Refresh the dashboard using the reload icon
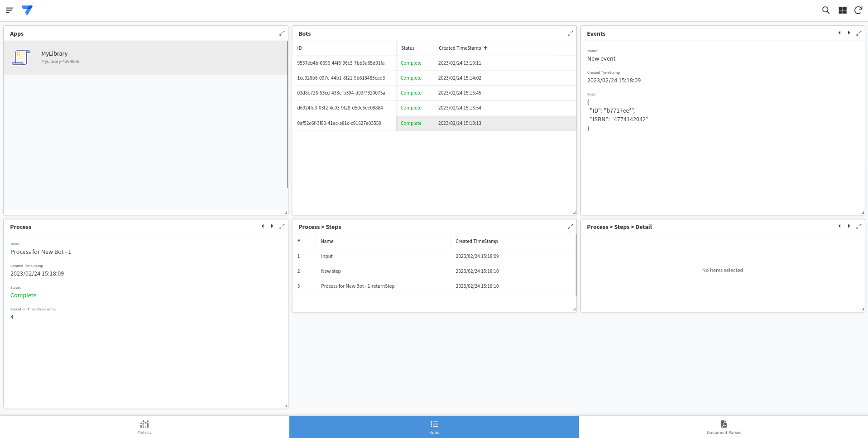This screenshot has width=868, height=438. pyautogui.click(x=858, y=10)
